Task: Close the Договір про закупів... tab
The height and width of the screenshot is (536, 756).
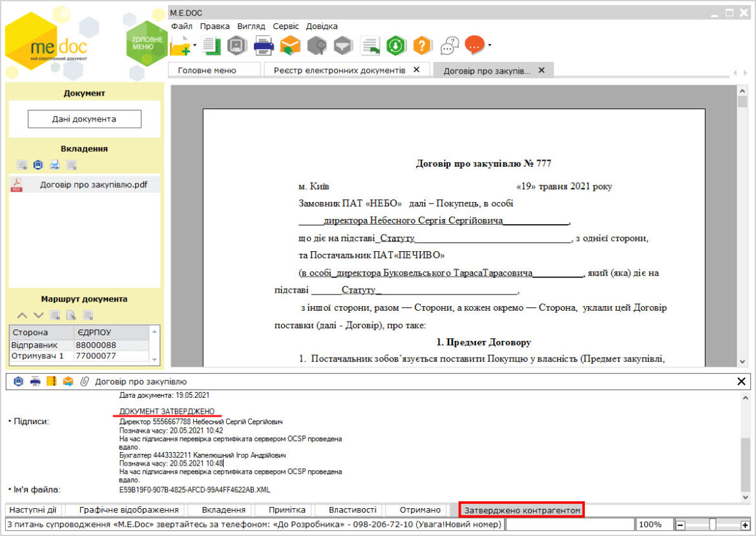Action: tap(541, 70)
